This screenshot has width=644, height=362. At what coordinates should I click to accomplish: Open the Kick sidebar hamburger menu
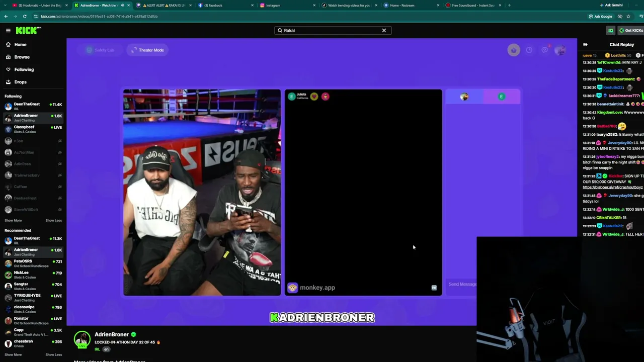click(x=8, y=30)
